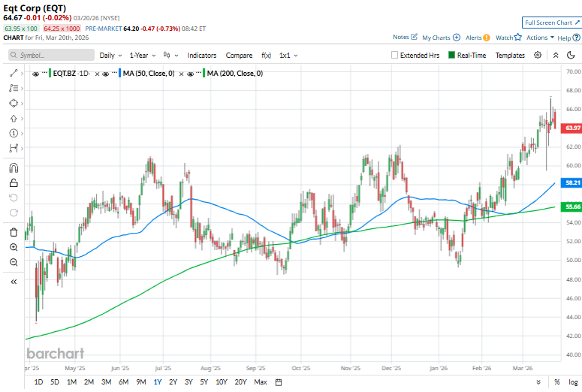The width and height of the screenshot is (582, 392).
Task: Switch to the 5Y time range
Action: [x=204, y=382]
